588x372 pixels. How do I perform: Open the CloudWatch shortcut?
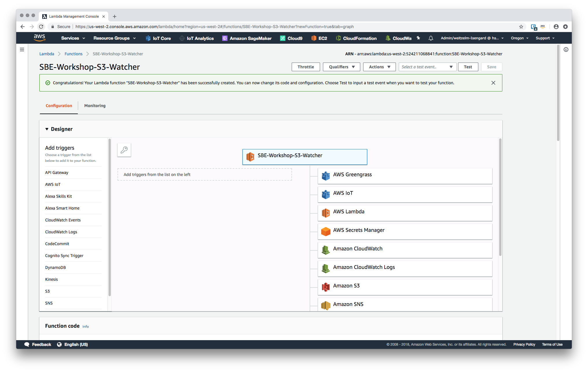(x=398, y=38)
